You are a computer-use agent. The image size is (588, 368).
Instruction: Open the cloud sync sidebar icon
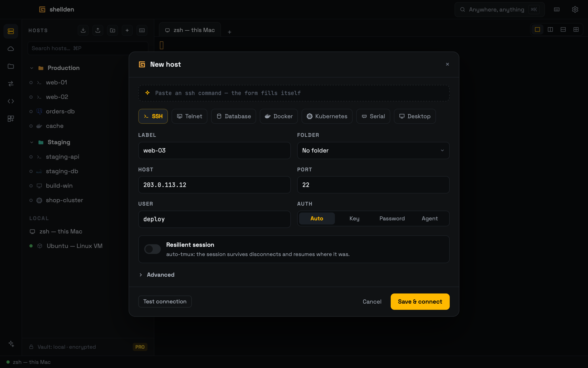[x=11, y=49]
